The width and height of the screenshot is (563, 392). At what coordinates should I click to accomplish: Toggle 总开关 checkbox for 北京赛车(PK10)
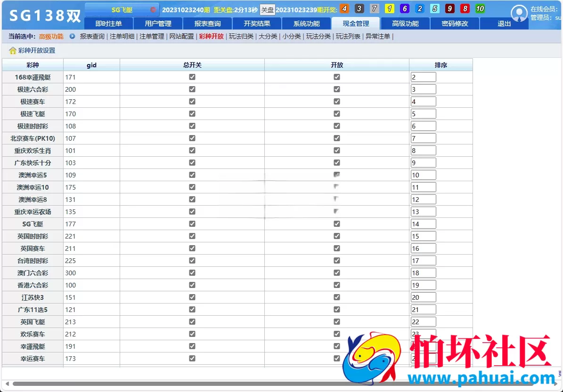[x=192, y=138]
